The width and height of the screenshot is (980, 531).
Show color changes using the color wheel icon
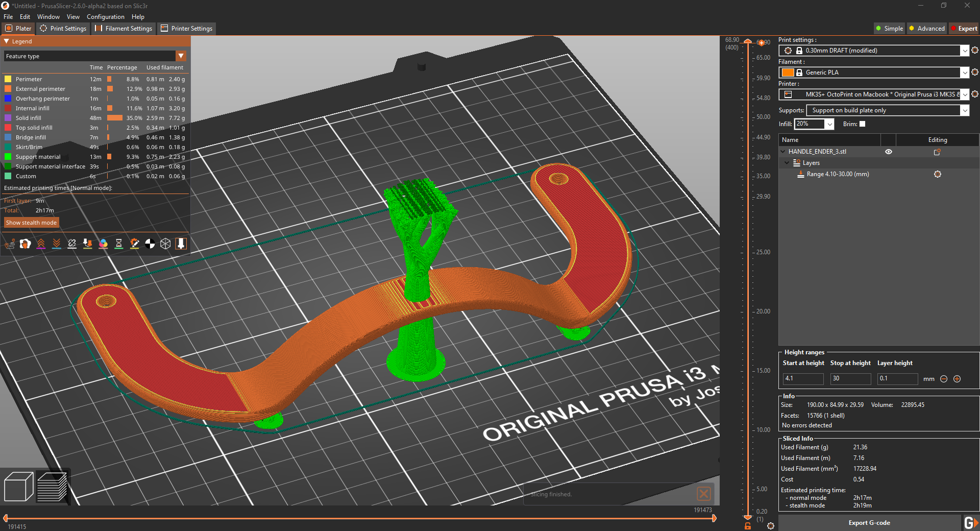[103, 244]
